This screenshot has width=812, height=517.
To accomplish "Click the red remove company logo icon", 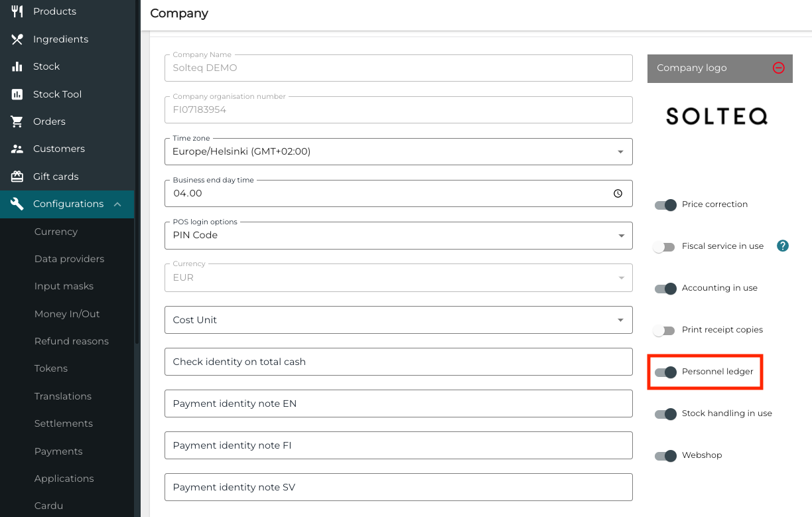I will pos(779,68).
